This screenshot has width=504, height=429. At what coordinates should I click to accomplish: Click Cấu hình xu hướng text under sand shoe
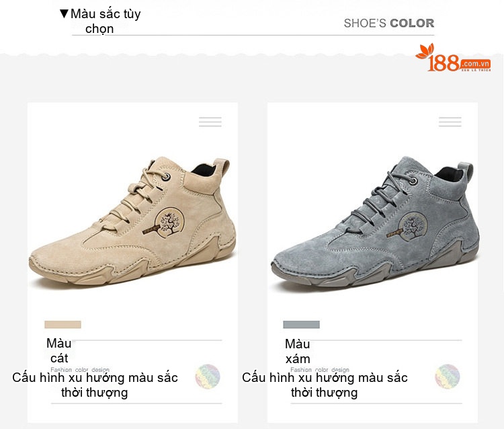point(95,385)
